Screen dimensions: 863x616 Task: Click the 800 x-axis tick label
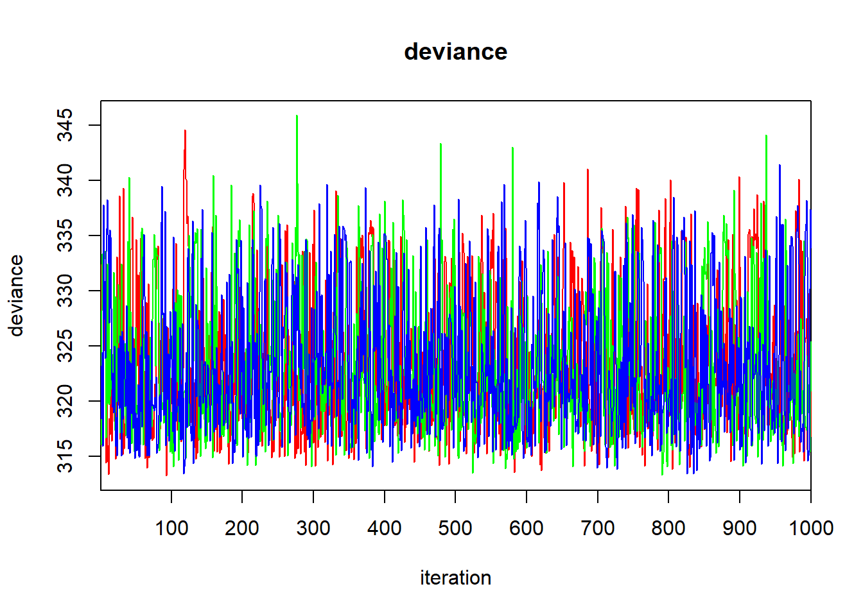tap(668, 528)
